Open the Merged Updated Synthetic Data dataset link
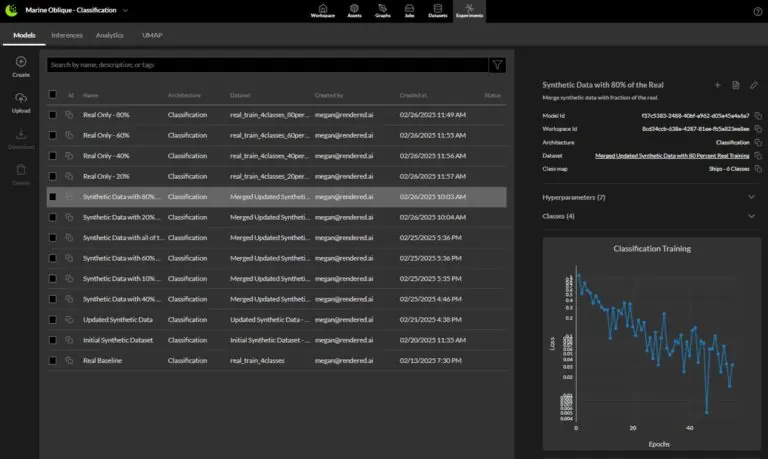 click(672, 156)
